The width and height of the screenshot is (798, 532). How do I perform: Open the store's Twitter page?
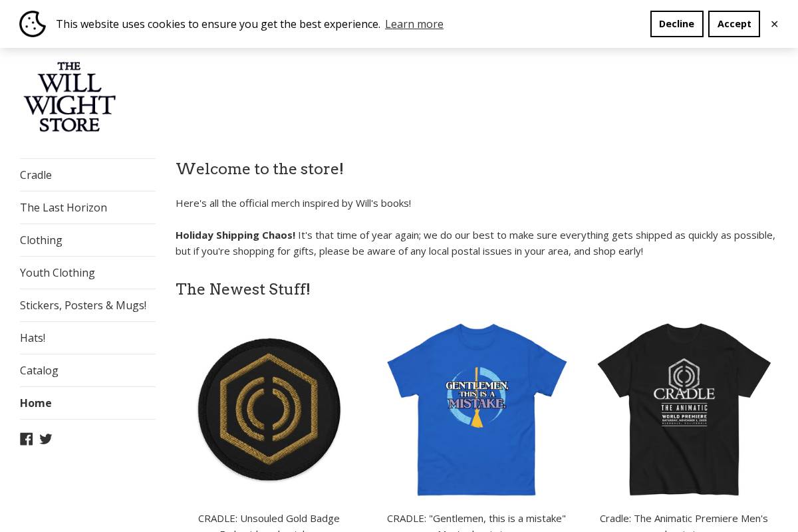pyautogui.click(x=45, y=439)
